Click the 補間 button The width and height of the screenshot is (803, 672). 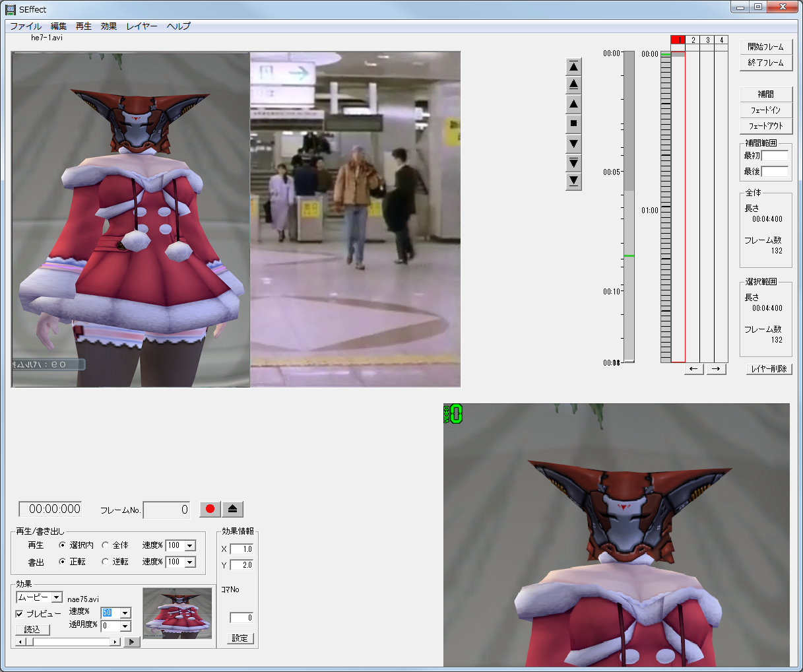point(765,94)
